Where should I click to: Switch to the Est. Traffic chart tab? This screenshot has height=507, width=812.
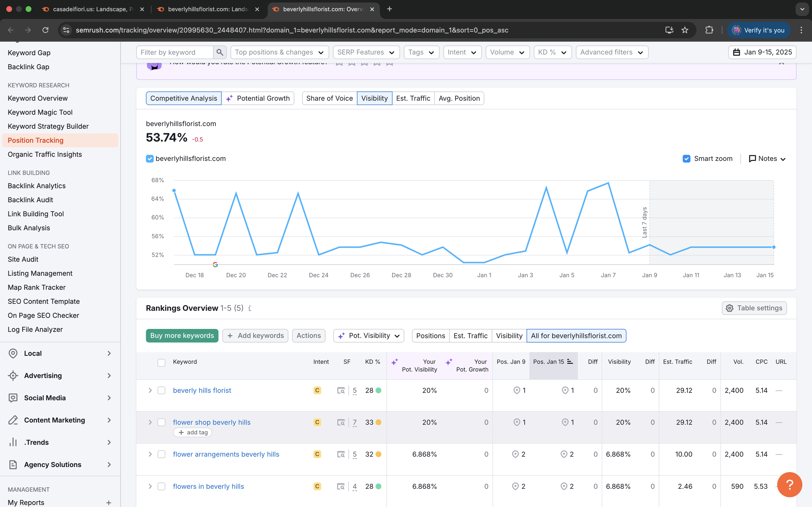pyautogui.click(x=413, y=98)
